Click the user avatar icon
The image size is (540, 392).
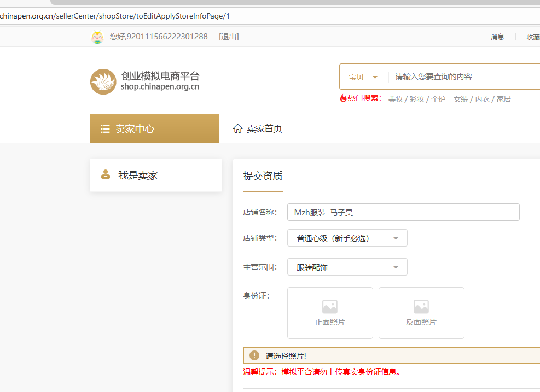point(97,37)
